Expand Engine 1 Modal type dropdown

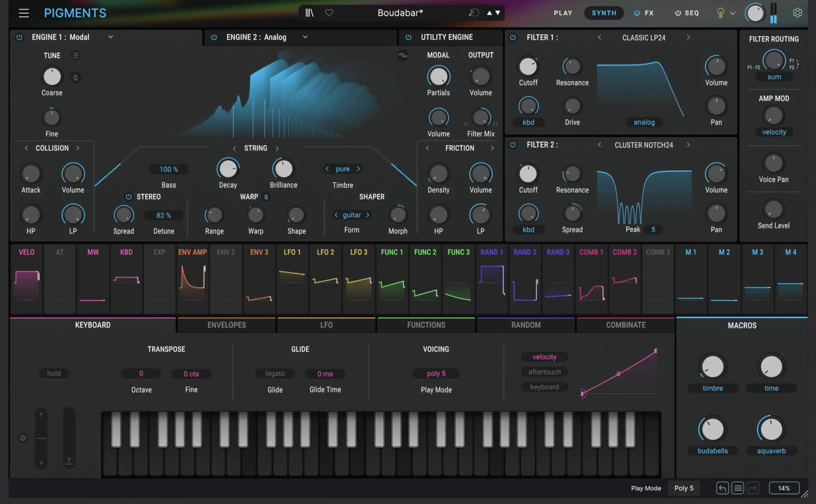tap(111, 37)
